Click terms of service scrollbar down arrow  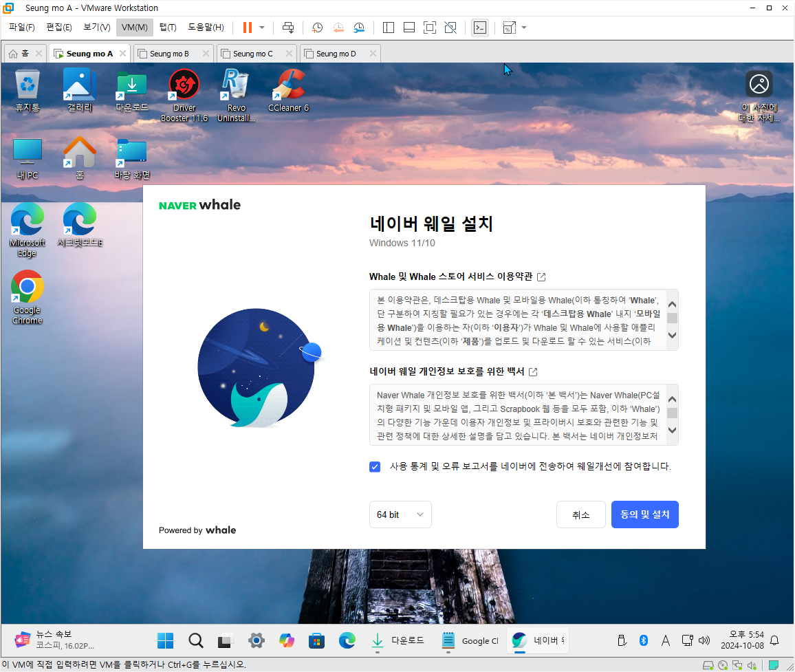click(673, 335)
